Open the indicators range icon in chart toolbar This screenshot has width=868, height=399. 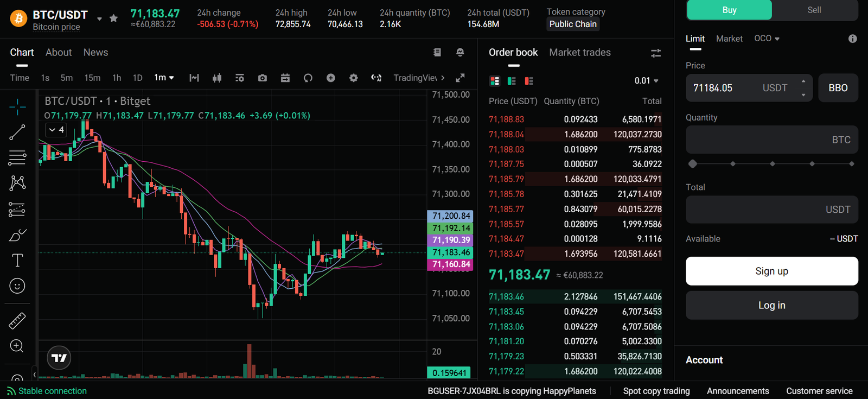[x=194, y=78]
